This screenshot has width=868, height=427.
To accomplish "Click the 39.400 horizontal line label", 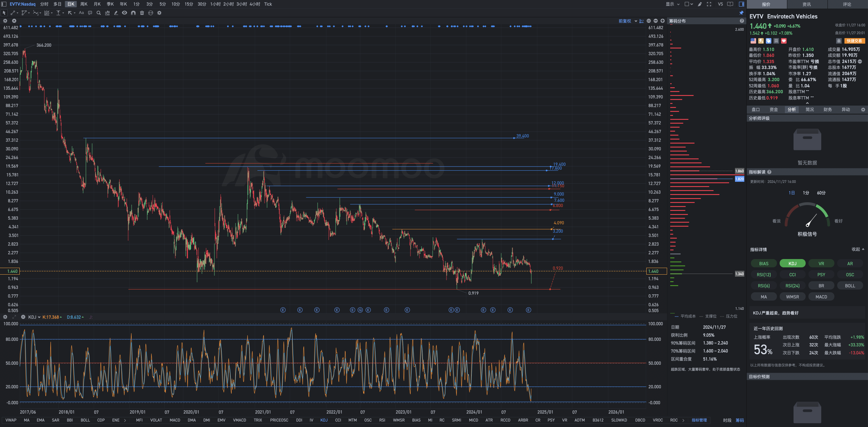I will tap(522, 136).
